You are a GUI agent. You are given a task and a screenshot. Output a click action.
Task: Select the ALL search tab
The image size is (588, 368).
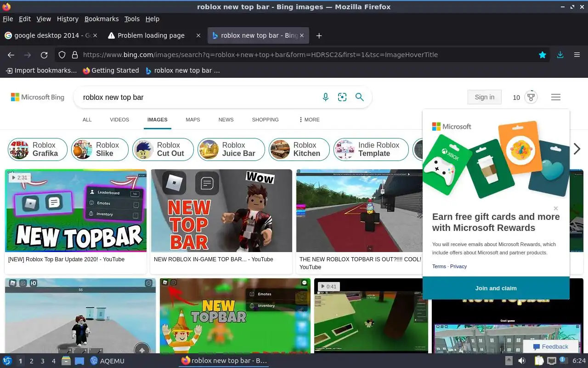87,120
